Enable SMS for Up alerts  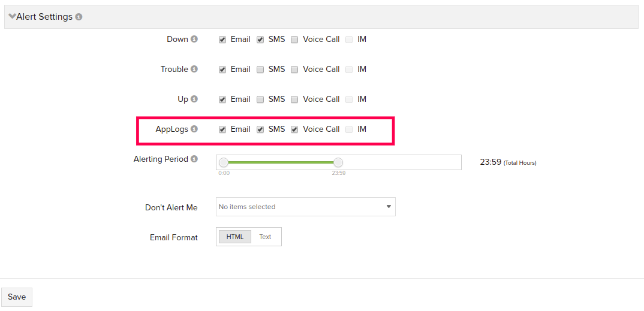[x=260, y=99]
